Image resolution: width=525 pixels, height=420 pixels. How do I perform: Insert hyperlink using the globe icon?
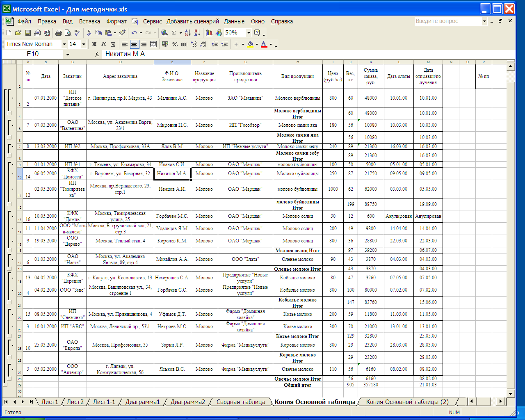click(164, 33)
